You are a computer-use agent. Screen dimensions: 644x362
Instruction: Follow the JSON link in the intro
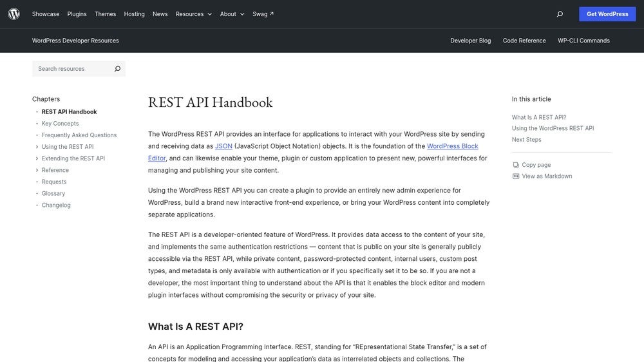(x=223, y=146)
